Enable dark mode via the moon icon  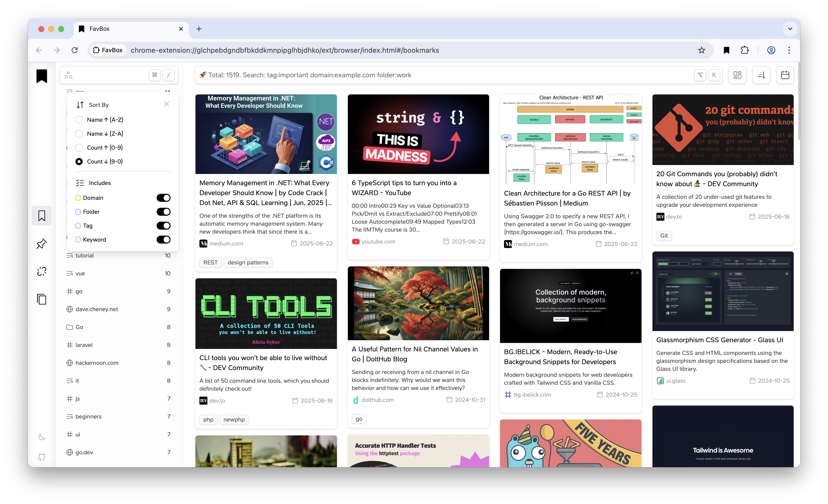click(x=42, y=437)
